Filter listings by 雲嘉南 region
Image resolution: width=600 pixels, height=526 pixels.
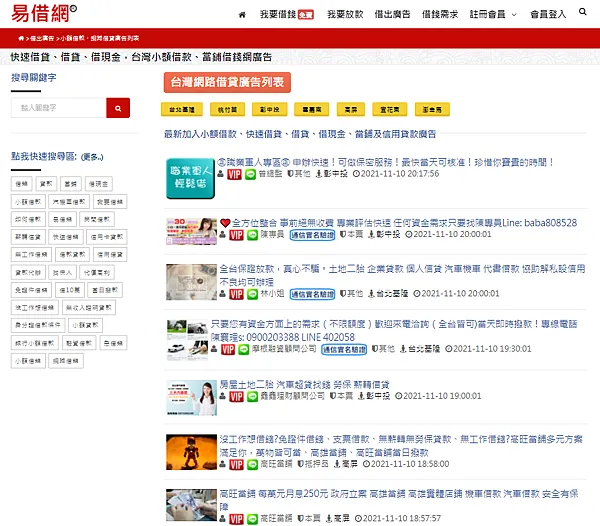[312, 109]
